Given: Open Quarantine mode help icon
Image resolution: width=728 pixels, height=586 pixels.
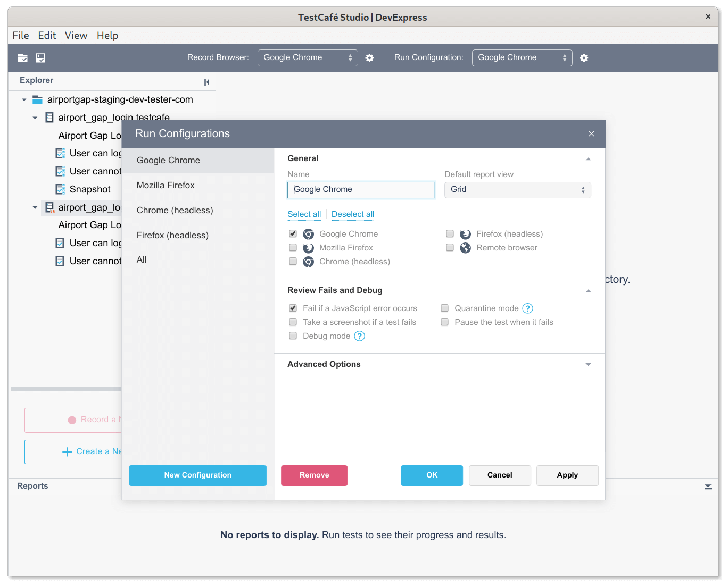Looking at the screenshot, I should tap(528, 308).
